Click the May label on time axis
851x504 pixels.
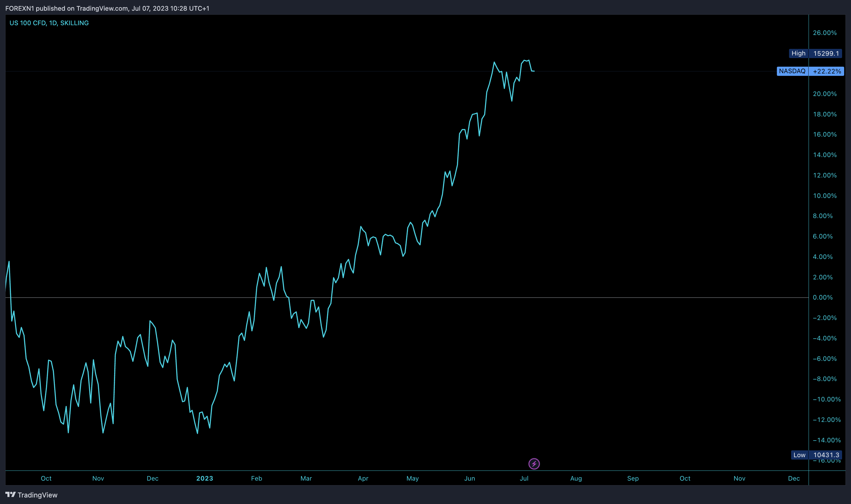(412, 478)
